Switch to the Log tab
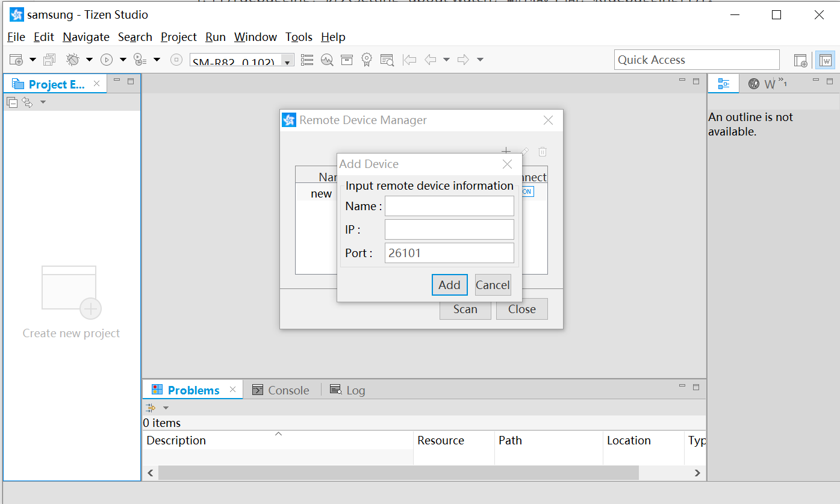The height and width of the screenshot is (504, 840). point(348,390)
